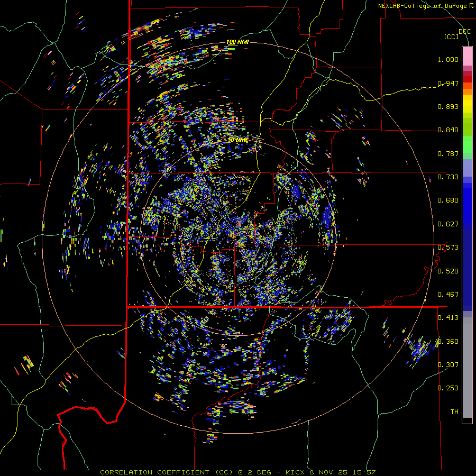Click the 0.840 color scale label
The width and height of the screenshot is (476, 476).
point(448,130)
